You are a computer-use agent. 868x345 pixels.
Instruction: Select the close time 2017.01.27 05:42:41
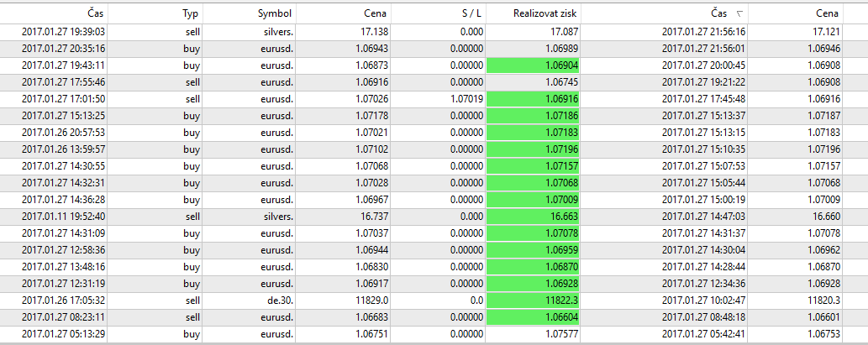pyautogui.click(x=703, y=334)
